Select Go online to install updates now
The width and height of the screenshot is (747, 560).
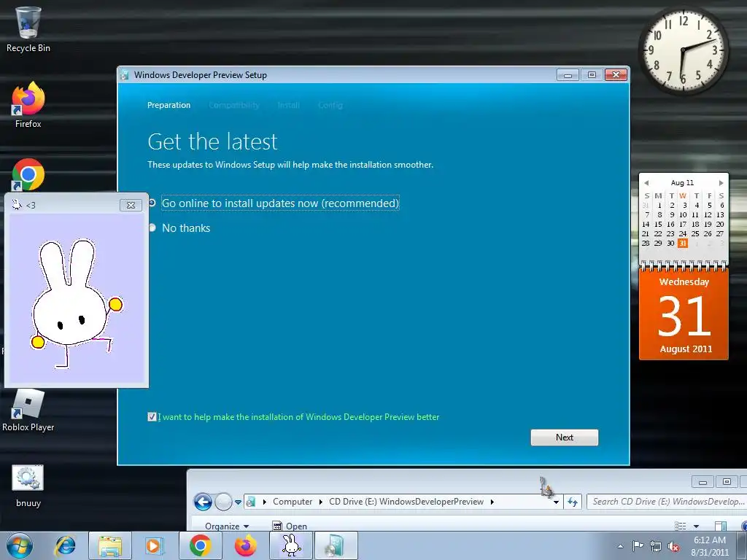point(280,203)
